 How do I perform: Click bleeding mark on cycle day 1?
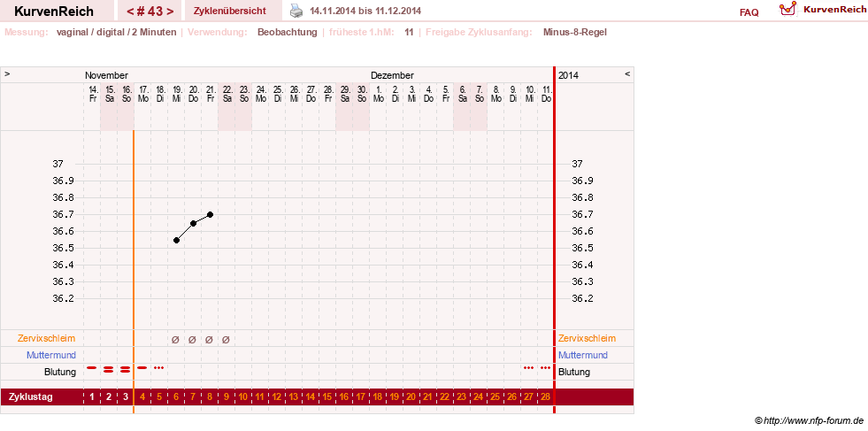click(x=92, y=367)
